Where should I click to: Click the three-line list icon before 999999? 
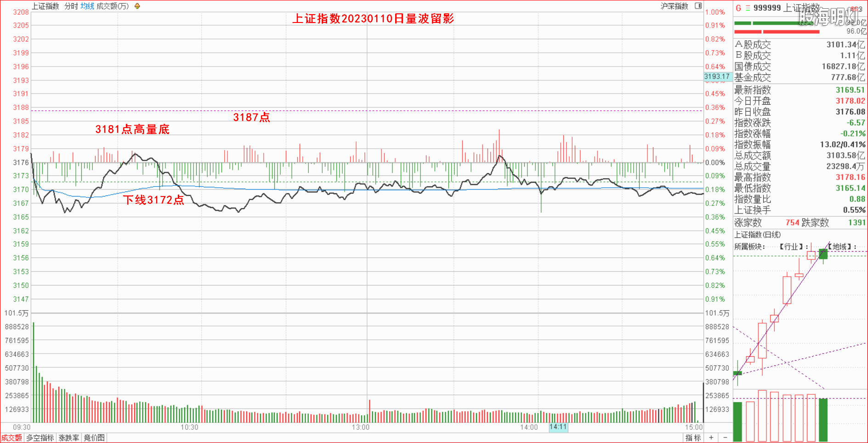coord(748,8)
